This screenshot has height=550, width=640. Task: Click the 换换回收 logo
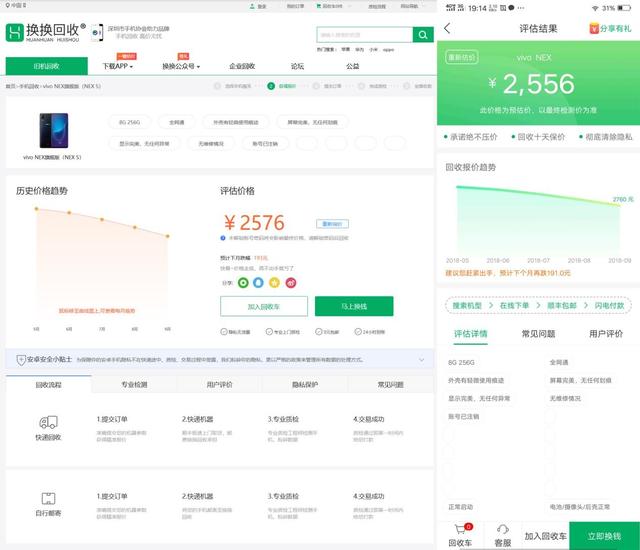(46, 32)
